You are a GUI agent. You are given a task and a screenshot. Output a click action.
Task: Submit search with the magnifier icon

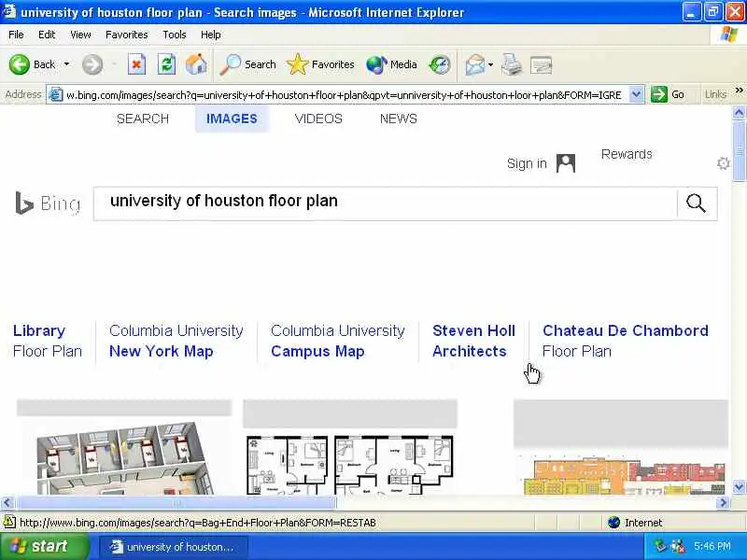click(696, 203)
